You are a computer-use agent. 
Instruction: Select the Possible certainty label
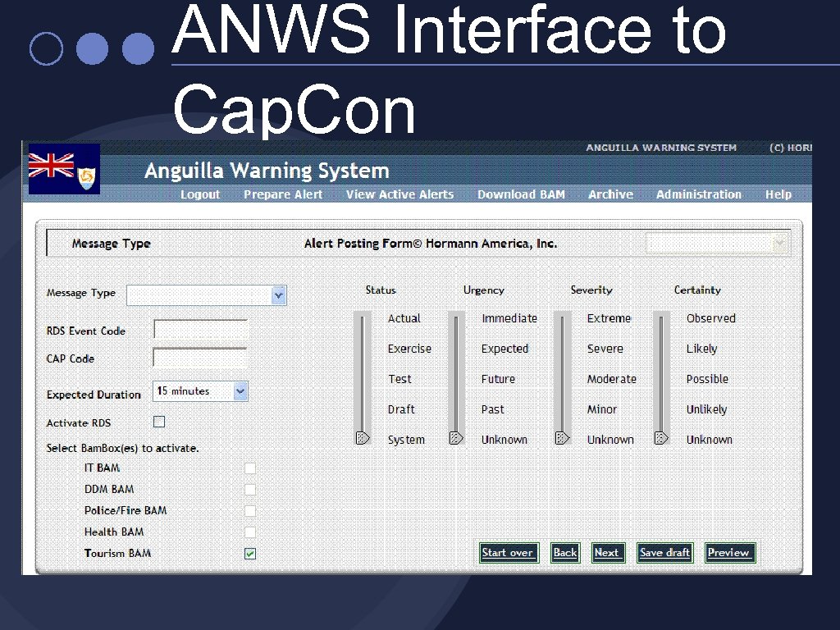pos(707,379)
